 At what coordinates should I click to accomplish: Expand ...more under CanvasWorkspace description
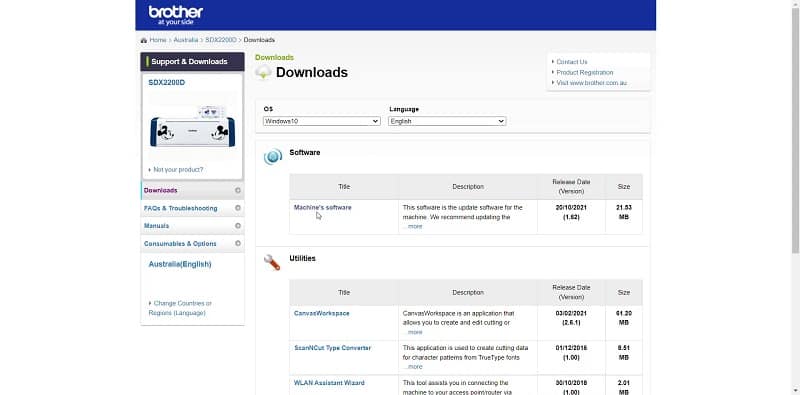(414, 332)
